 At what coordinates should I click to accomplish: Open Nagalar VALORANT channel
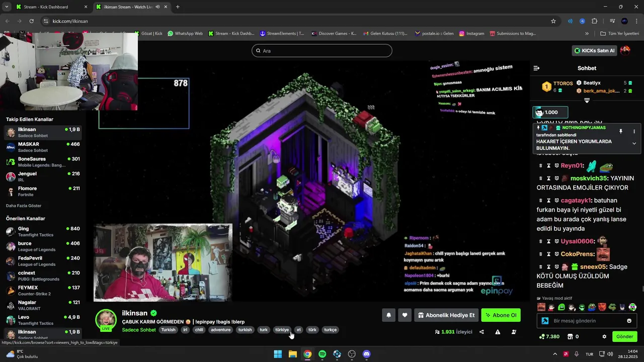pyautogui.click(x=43, y=305)
